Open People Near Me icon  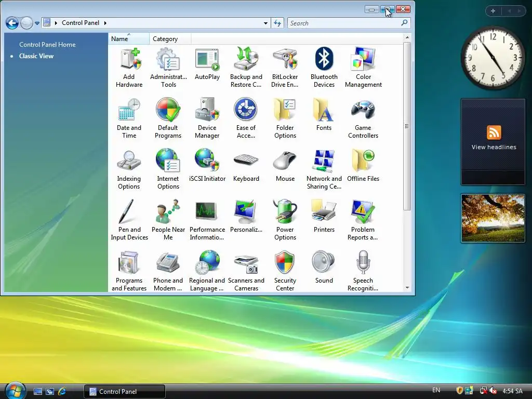[x=168, y=220]
